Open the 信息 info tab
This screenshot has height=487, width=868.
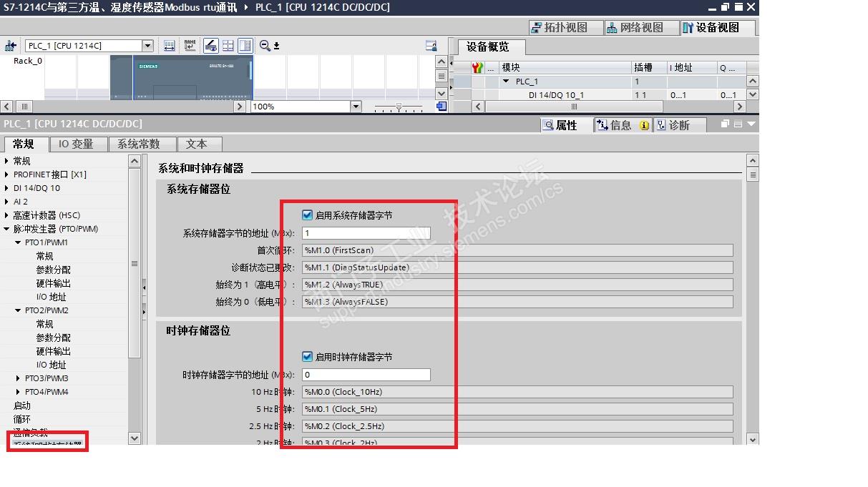[622, 125]
